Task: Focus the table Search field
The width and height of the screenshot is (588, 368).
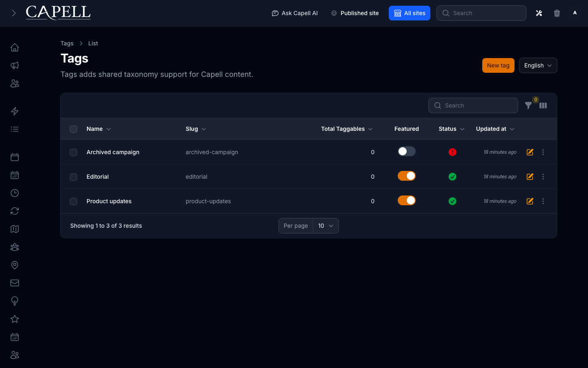Action: (x=473, y=105)
